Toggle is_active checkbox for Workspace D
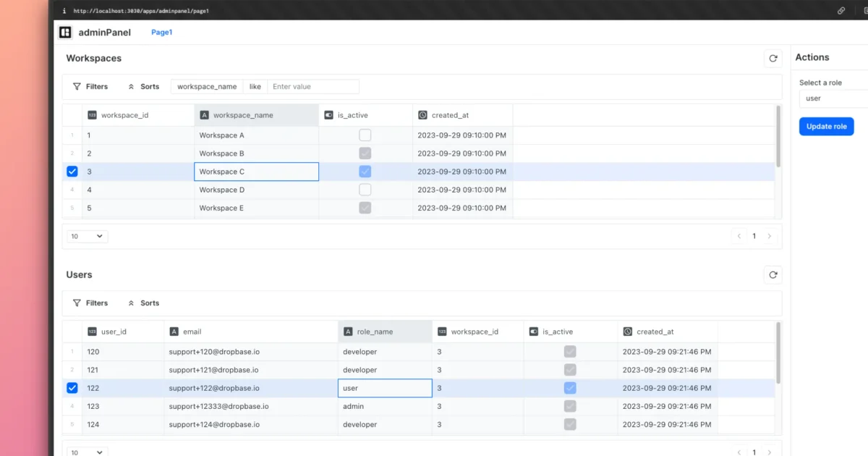This screenshot has width=868, height=456. pyautogui.click(x=365, y=190)
